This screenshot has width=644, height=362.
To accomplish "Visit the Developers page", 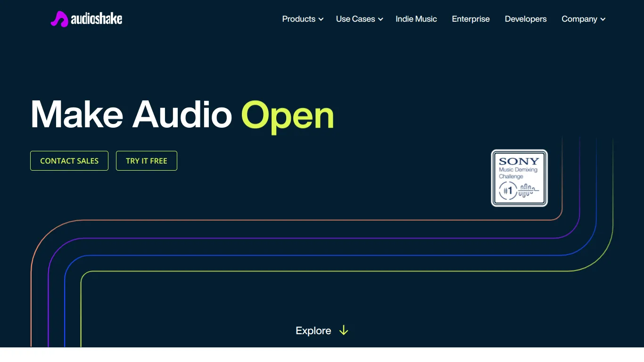I will 526,19.
